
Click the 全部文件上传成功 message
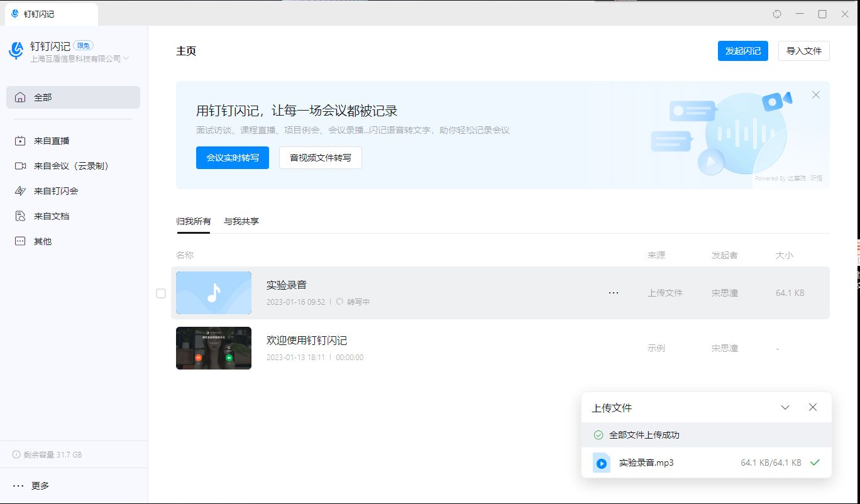click(x=644, y=435)
